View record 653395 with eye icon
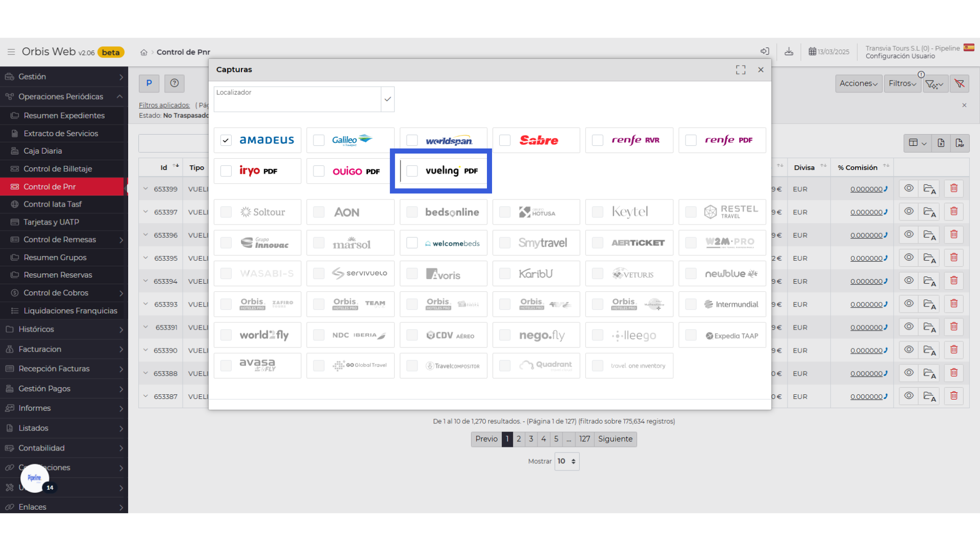Screen dimensions: 980x551 [909, 258]
